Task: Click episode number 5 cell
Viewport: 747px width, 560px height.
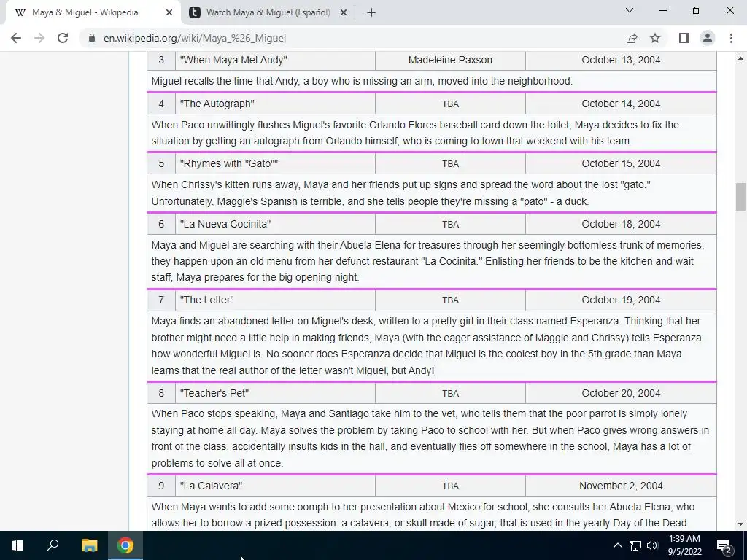Action: [x=161, y=164]
